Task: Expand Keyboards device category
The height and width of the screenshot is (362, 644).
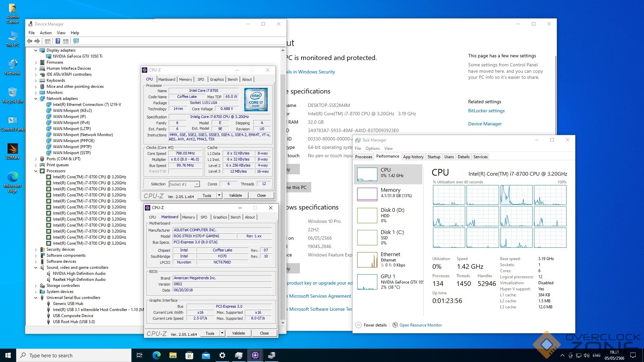Action: (36, 80)
